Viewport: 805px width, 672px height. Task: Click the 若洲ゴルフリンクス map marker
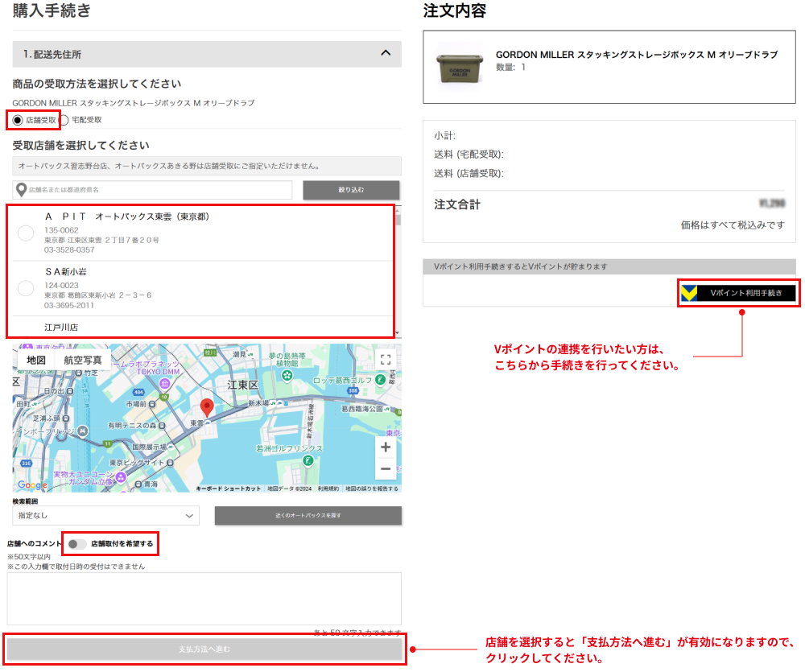(308, 460)
